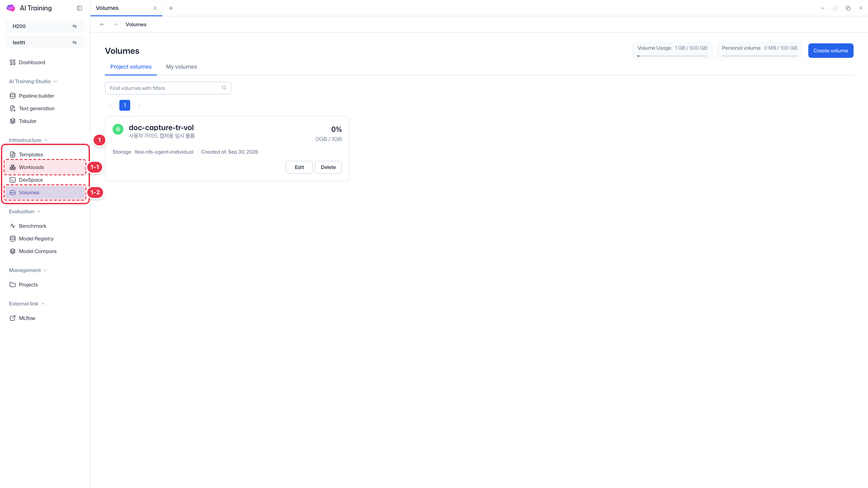Select Volumes in the sidebar
The height and width of the screenshot is (488, 868).
click(45, 192)
